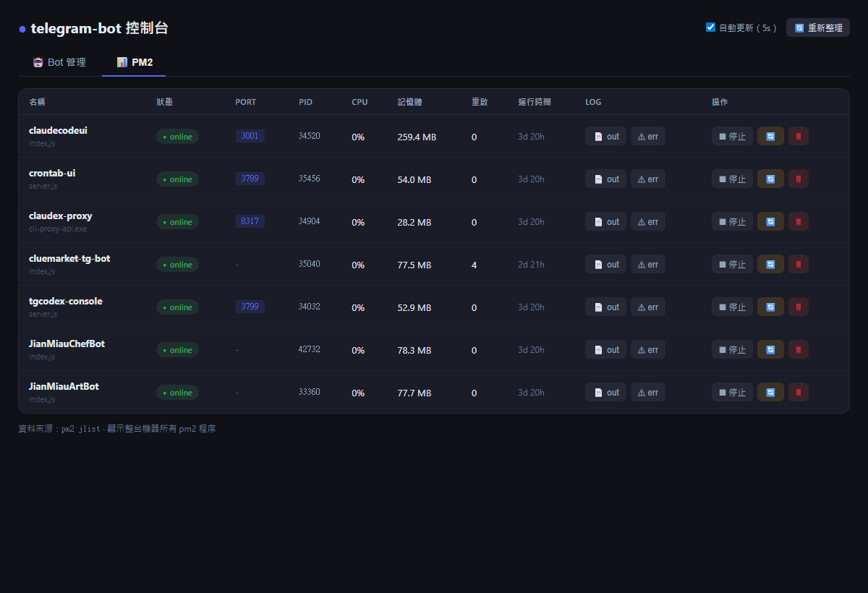Restart the claudecodeui process icon

[770, 136]
